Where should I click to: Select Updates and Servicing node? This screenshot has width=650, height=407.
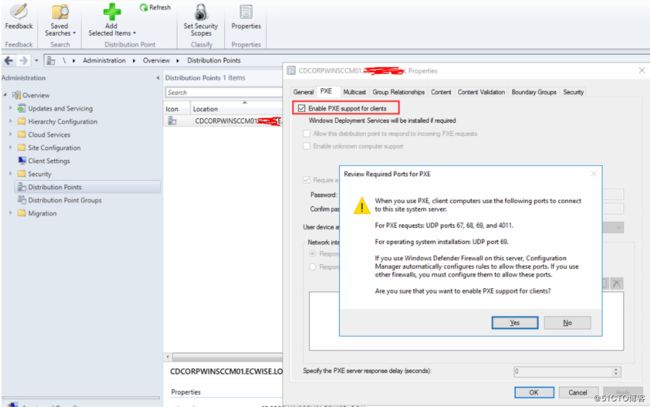coord(60,109)
